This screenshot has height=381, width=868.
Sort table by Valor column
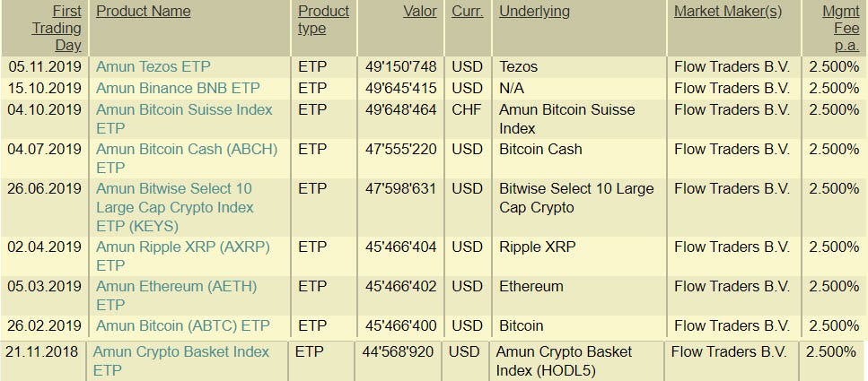tap(420, 12)
